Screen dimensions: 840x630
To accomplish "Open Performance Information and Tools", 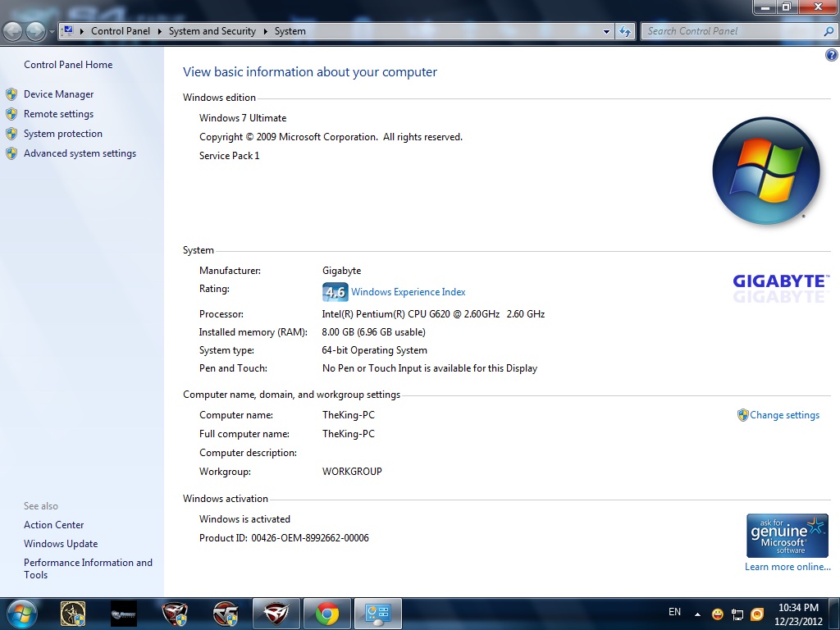I will coord(88,568).
